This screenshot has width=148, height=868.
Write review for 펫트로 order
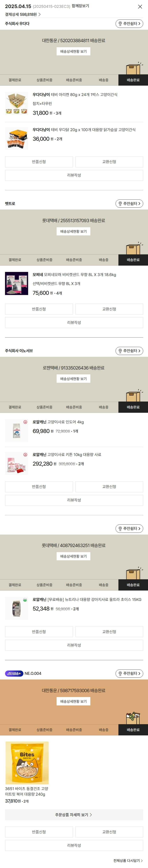[74, 322]
